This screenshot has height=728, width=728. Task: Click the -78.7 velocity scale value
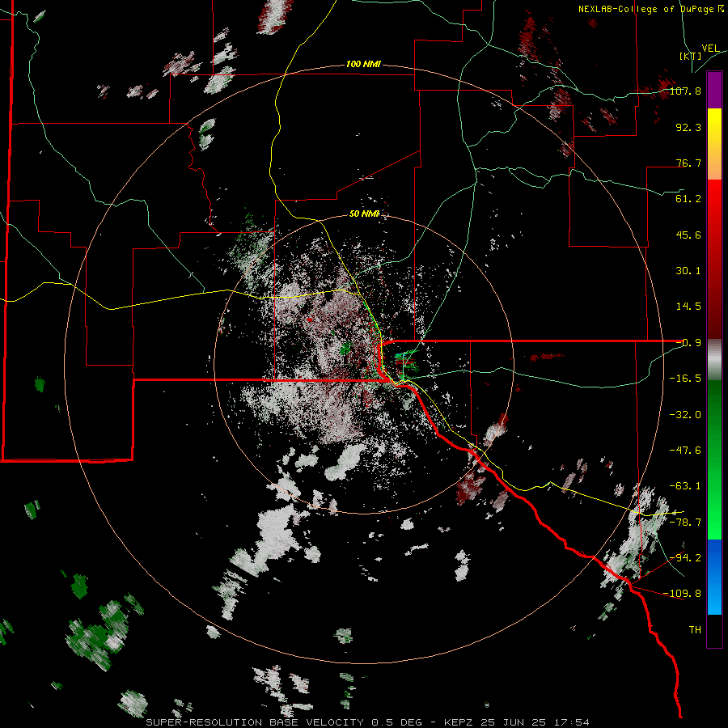[x=685, y=523]
